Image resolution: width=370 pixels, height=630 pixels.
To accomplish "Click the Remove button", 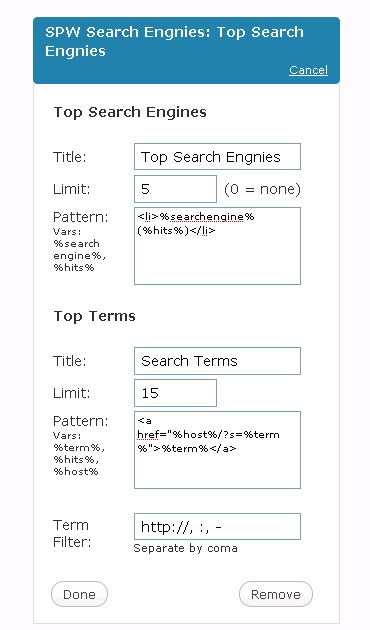I will [276, 594].
